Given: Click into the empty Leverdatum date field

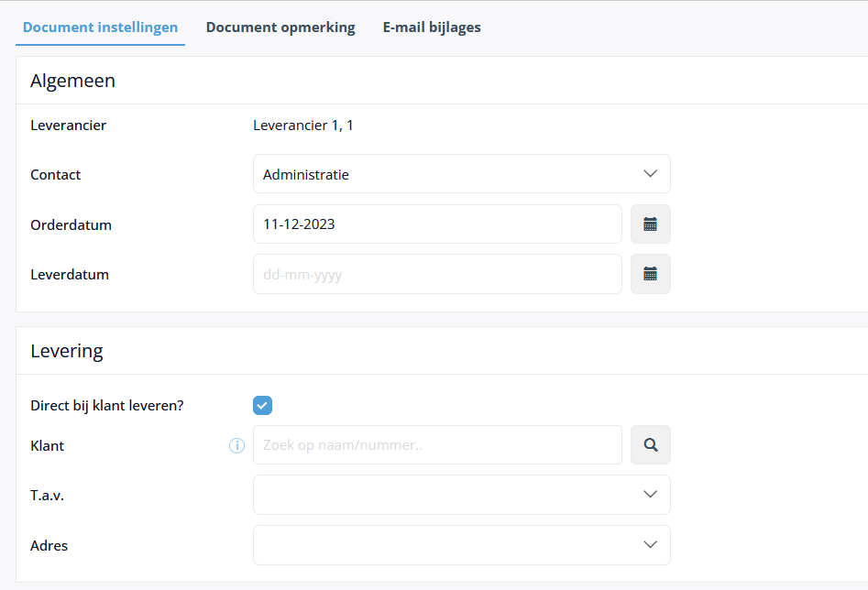Looking at the screenshot, I should (437, 274).
